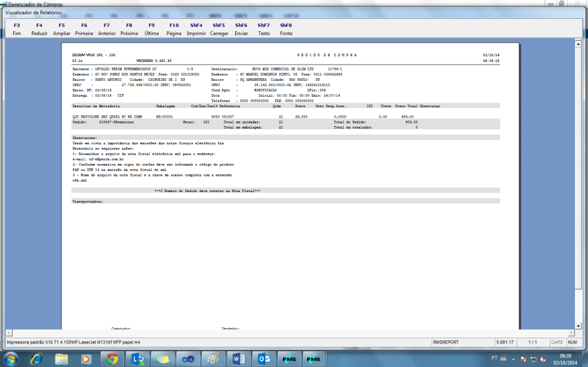Load a report with ShF5 Carregar
Screen dimensions: 588x367
(x=219, y=29)
